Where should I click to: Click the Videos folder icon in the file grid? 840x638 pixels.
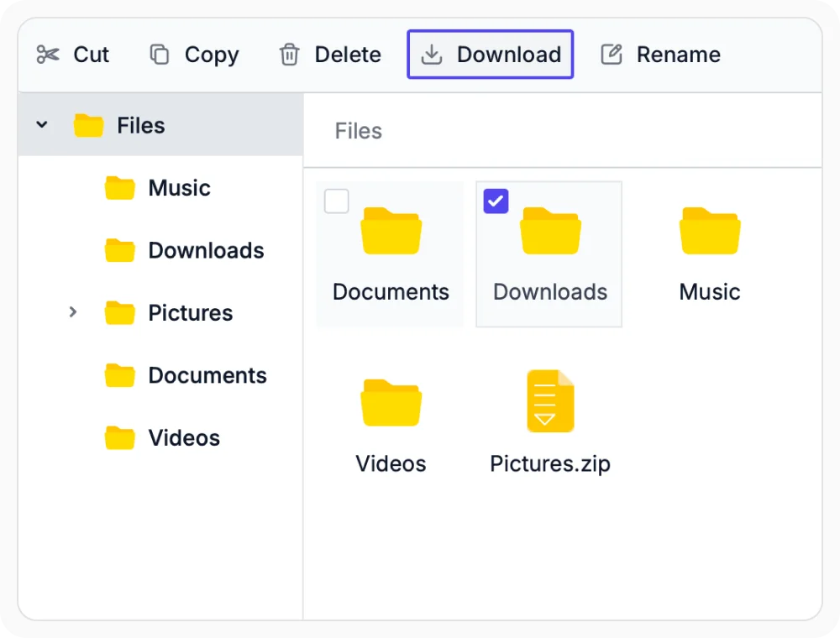coord(391,402)
